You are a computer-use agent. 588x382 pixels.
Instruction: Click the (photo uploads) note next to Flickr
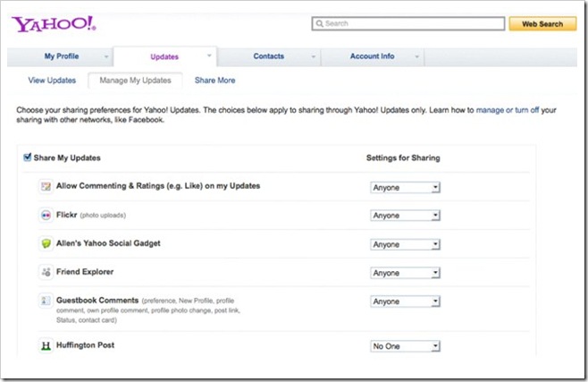tap(103, 216)
